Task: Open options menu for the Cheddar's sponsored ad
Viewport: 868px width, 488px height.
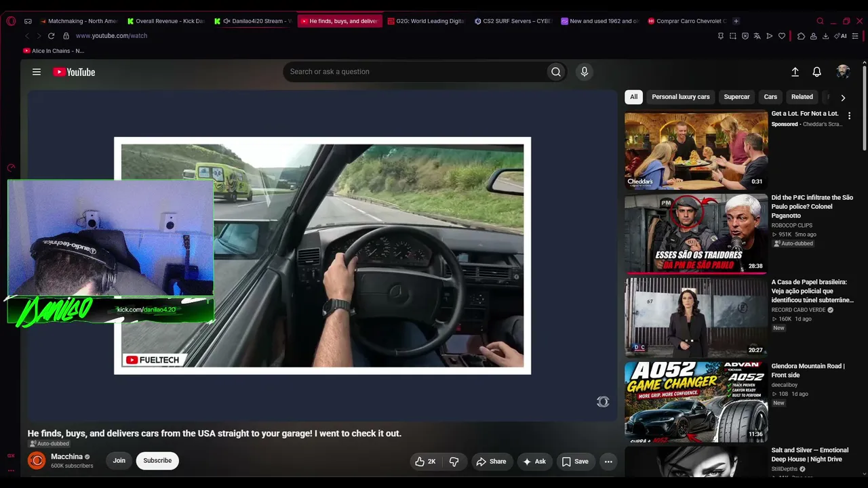Action: coord(849,116)
